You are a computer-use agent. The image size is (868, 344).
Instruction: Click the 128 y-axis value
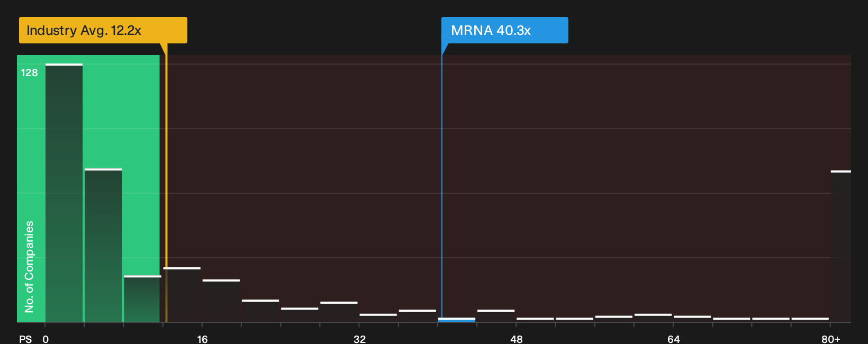click(x=30, y=73)
